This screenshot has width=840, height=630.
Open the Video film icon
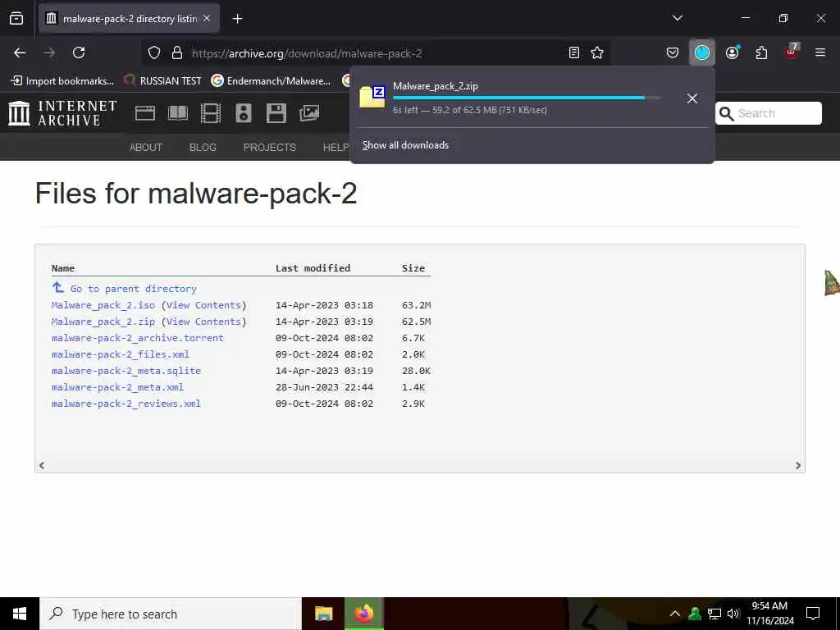coord(211,113)
